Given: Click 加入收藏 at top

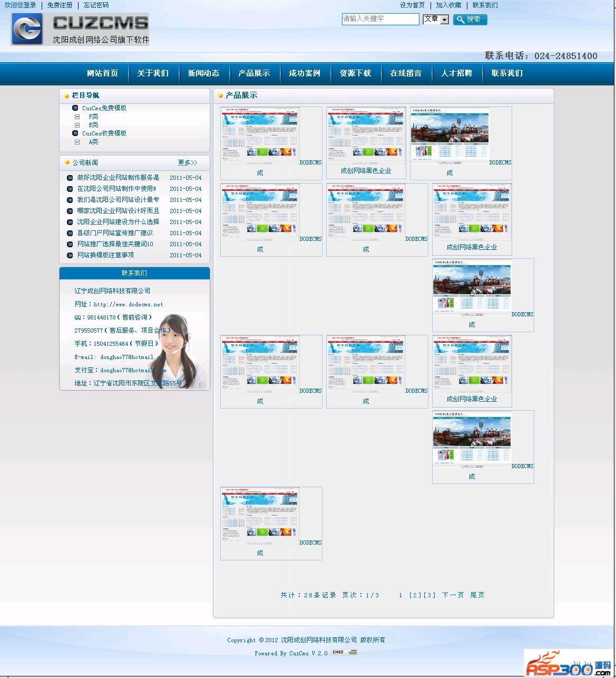Looking at the screenshot, I should 449,5.
